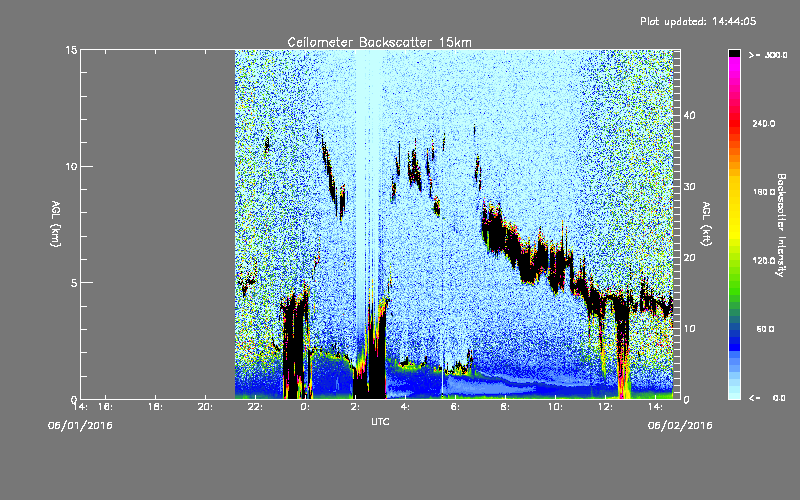Click the right 'AGL (kft)' axis label
This screenshot has width=800, height=500.
click(x=706, y=223)
